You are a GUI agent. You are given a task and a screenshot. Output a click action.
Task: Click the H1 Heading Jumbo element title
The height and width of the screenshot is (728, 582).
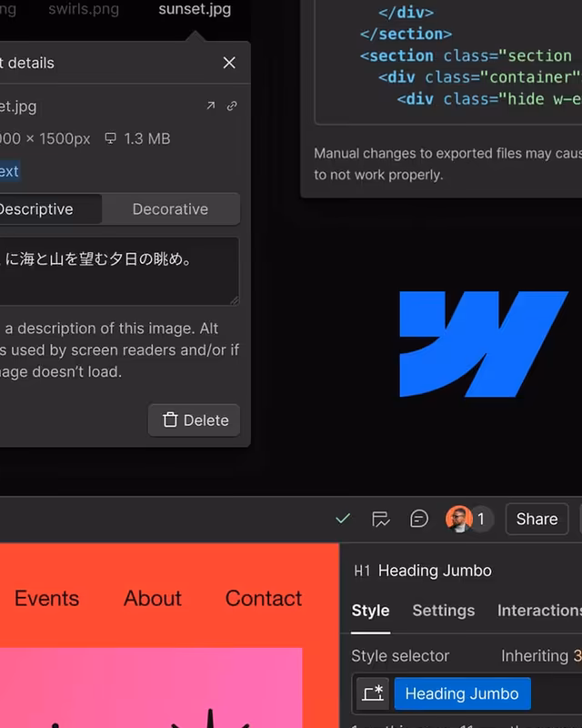point(423,571)
